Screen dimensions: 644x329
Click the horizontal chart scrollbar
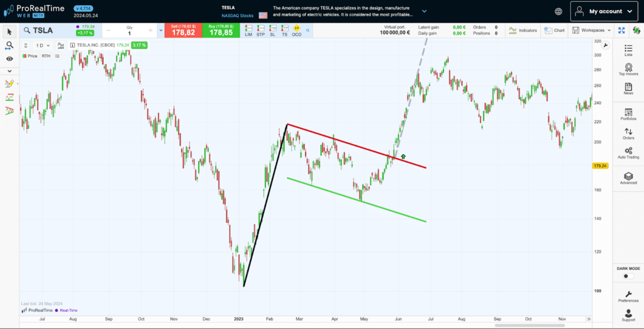[530, 326]
